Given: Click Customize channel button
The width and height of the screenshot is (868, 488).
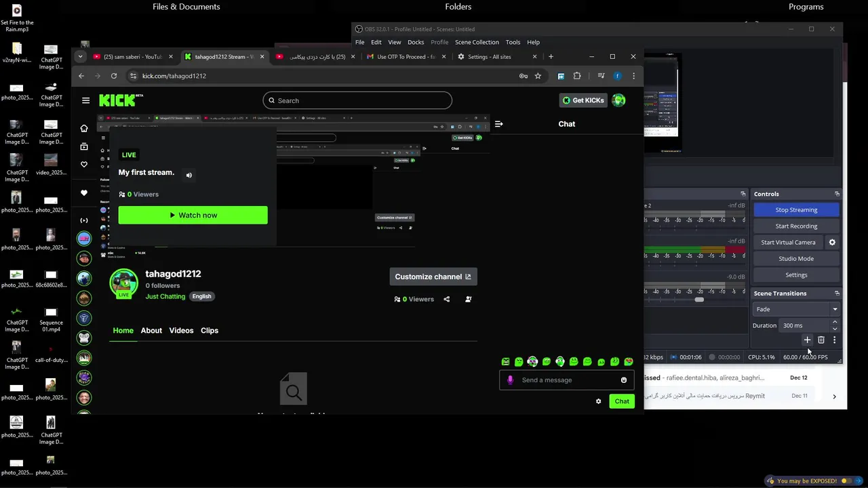Looking at the screenshot, I should coord(433,277).
